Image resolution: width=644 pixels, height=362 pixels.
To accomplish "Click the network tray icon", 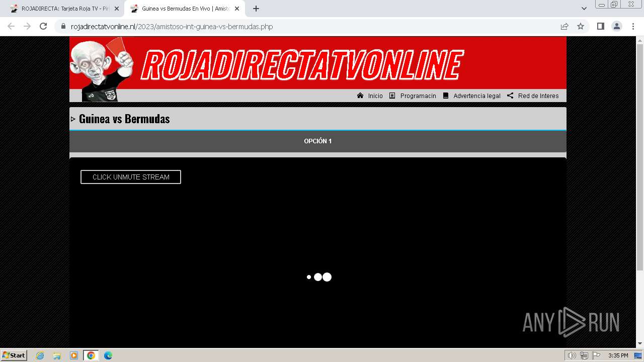I will pos(584,355).
